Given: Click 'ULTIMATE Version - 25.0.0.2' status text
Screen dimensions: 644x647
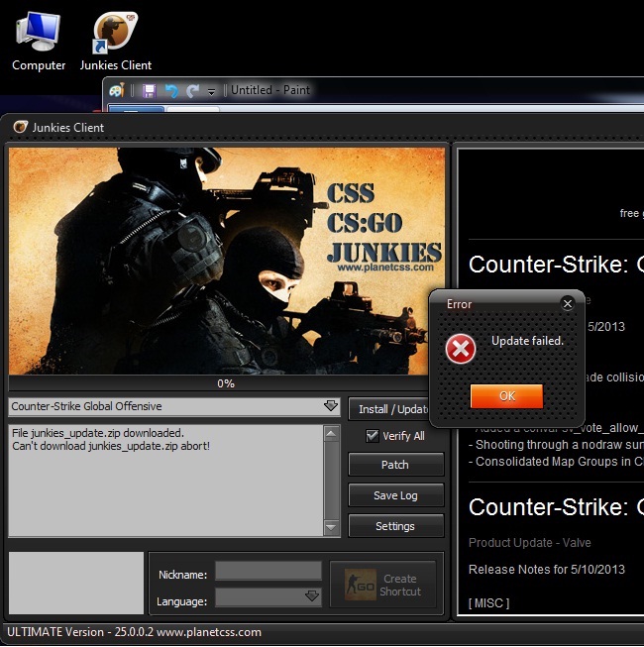Looking at the screenshot, I should (80, 632).
